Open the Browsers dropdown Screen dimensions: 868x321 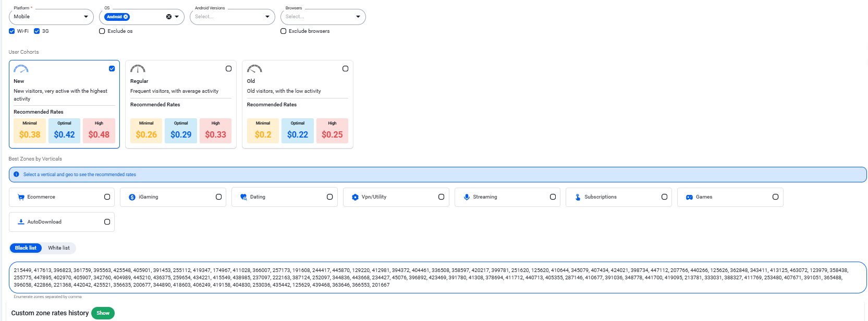coord(323,17)
